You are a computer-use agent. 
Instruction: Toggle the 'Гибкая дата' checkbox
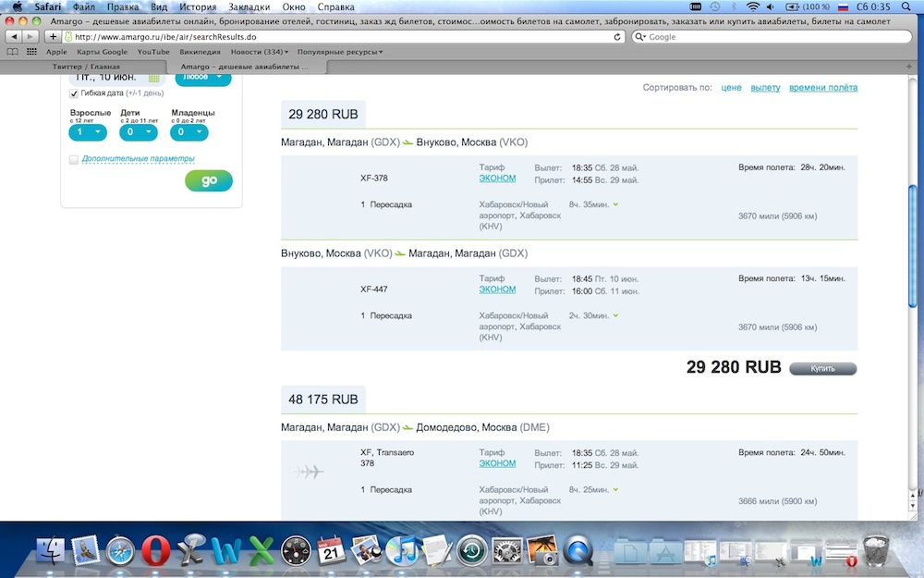[74, 93]
